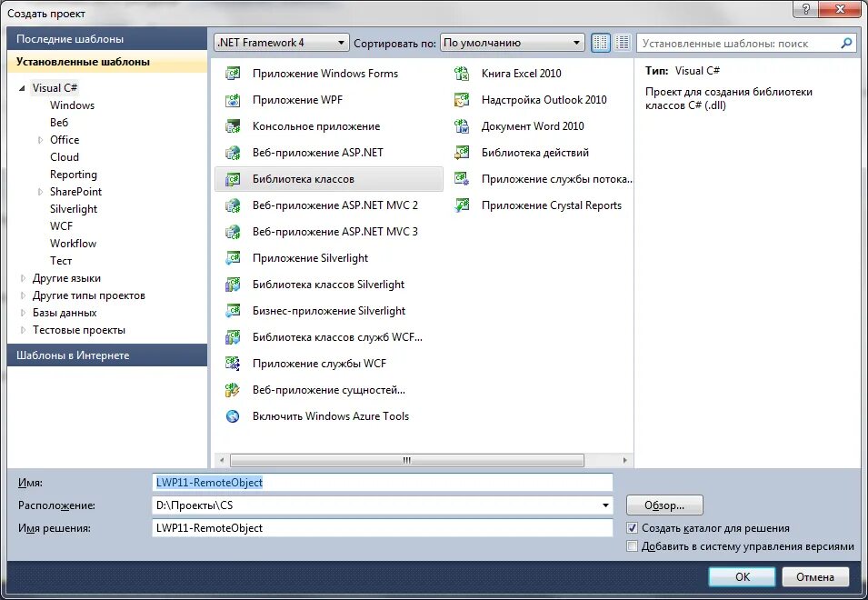Viewport: 868px width, 600px height.
Task: Click the Crystal Reports application icon
Action: [462, 205]
